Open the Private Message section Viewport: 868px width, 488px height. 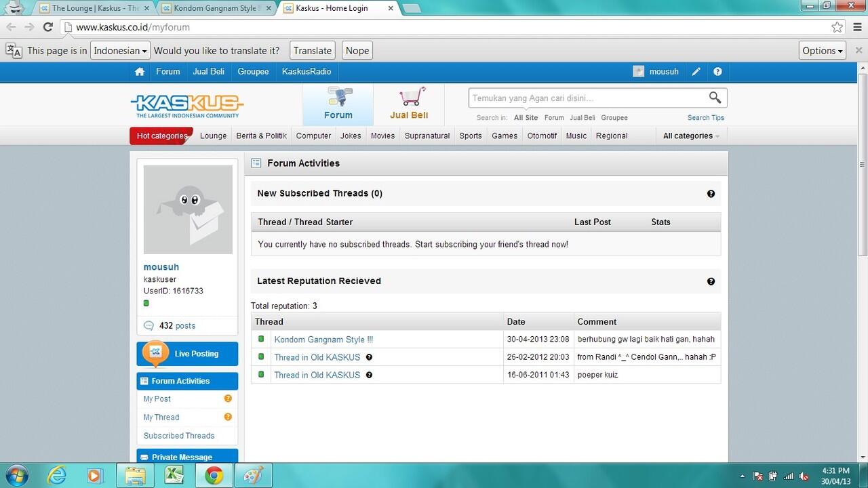[x=187, y=457]
